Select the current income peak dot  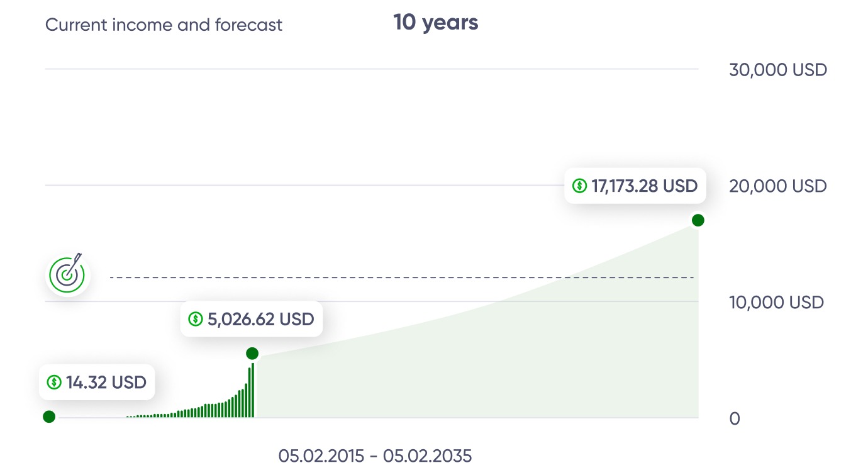252,354
